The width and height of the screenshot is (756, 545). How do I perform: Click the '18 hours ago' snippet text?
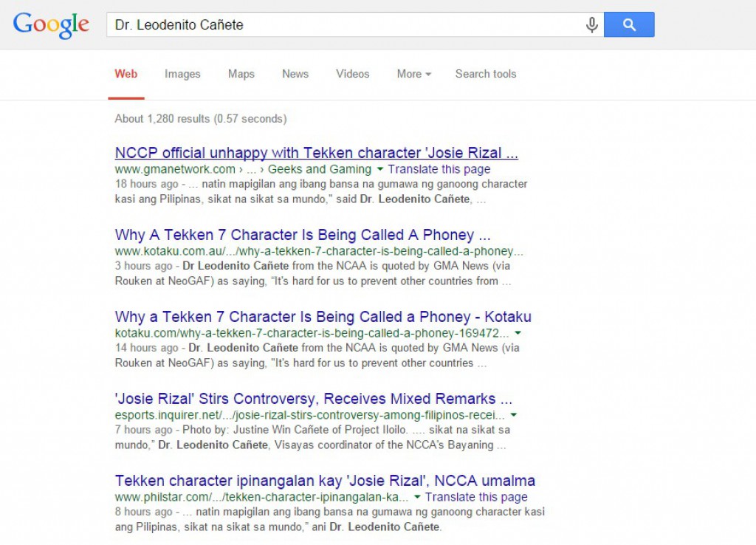pyautogui.click(x=146, y=184)
